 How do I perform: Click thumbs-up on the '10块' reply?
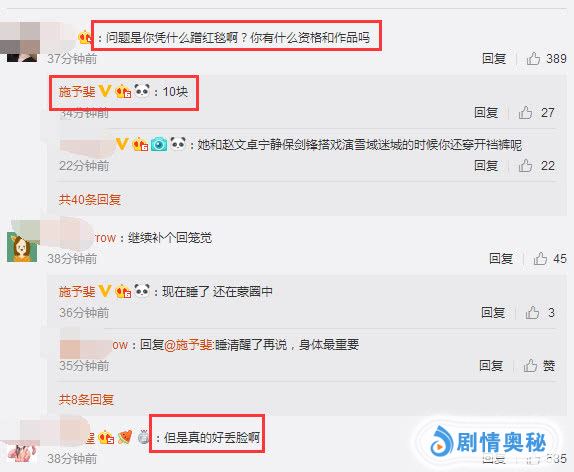tap(525, 112)
